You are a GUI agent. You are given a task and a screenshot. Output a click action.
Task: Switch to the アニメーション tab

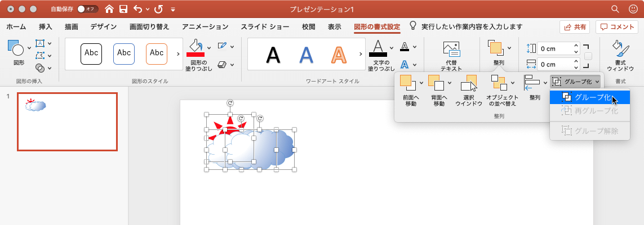tap(205, 27)
